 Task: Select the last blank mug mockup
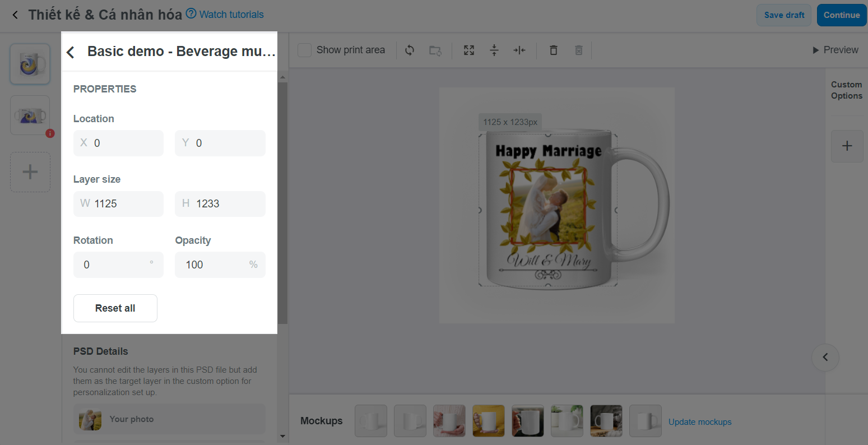(646, 421)
